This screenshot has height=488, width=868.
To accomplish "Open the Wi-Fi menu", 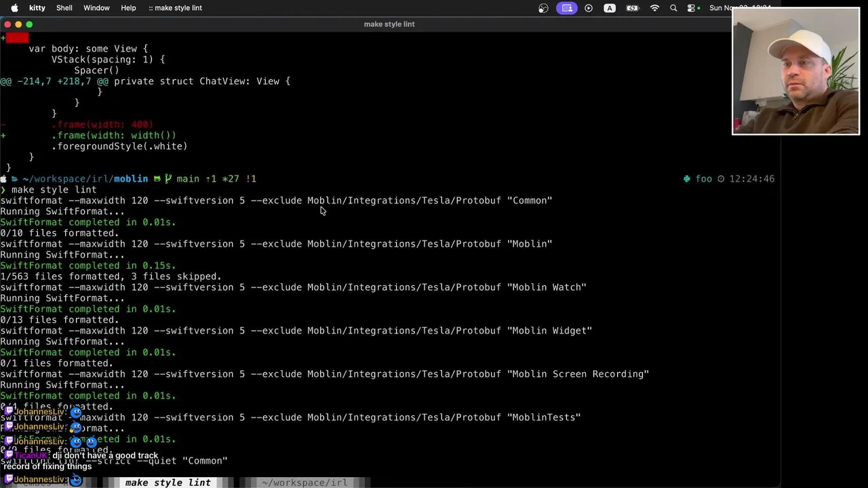I will 654,8.
